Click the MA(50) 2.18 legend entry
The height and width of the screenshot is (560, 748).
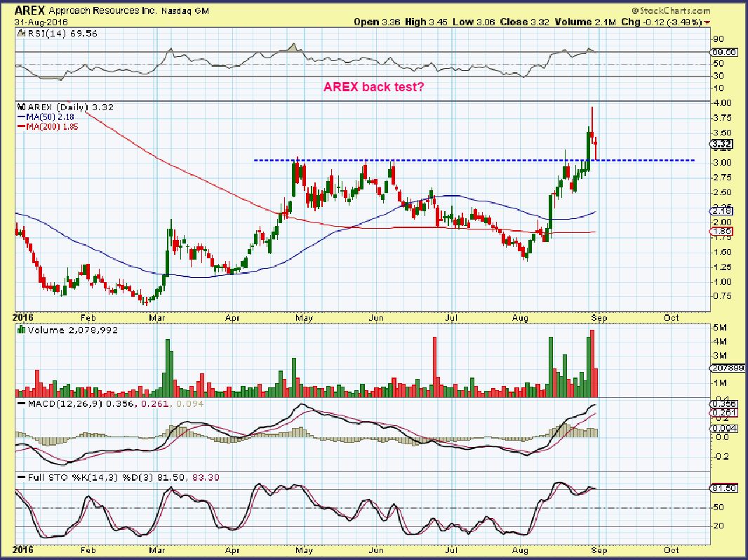pyautogui.click(x=51, y=117)
